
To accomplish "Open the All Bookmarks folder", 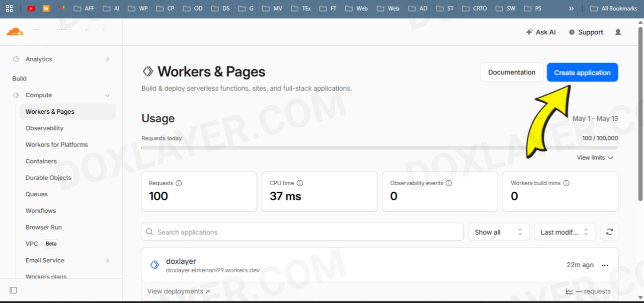I will [613, 9].
